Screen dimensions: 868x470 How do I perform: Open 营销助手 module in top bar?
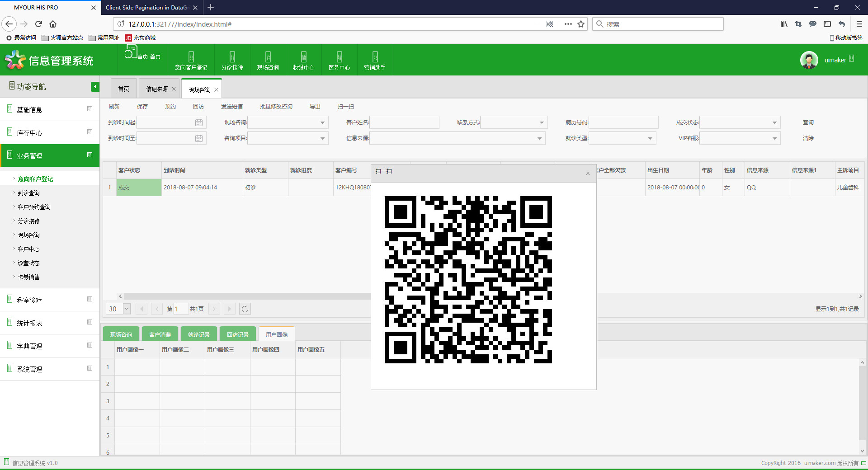pyautogui.click(x=375, y=60)
